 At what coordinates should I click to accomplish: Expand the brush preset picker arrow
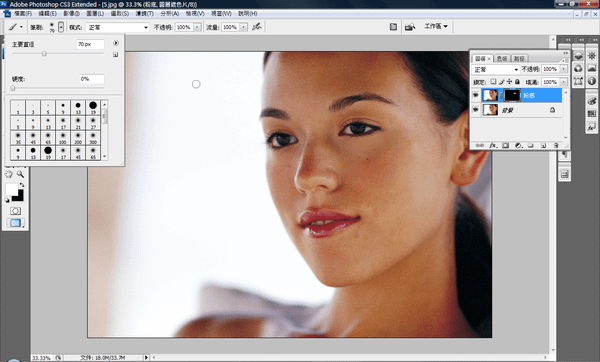point(61,27)
